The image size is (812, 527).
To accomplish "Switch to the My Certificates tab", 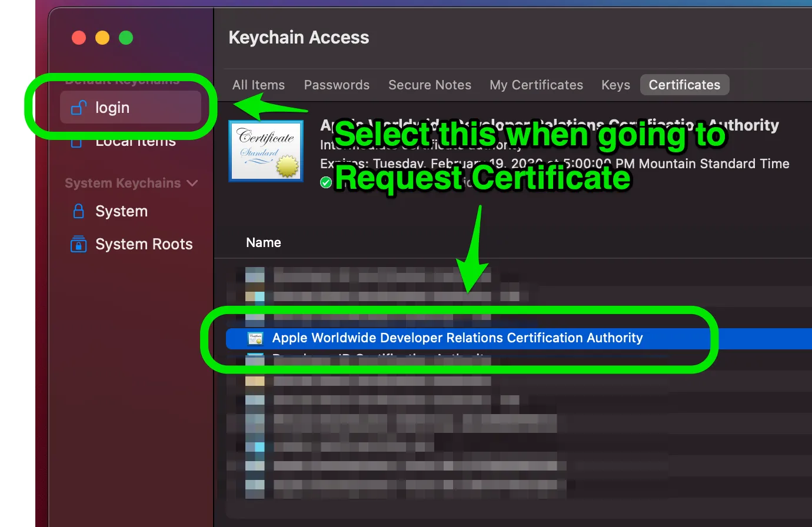I will [536, 85].
